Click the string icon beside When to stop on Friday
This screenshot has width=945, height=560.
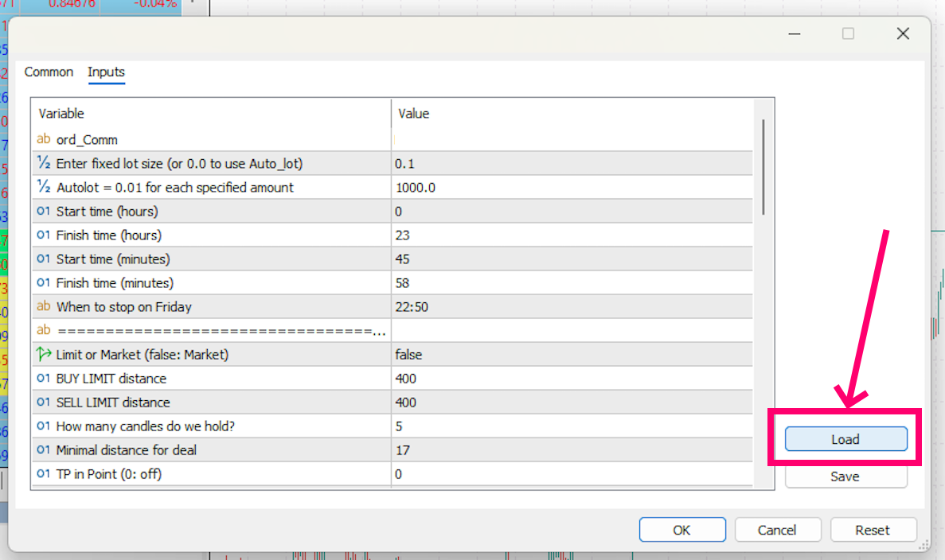[x=44, y=306]
